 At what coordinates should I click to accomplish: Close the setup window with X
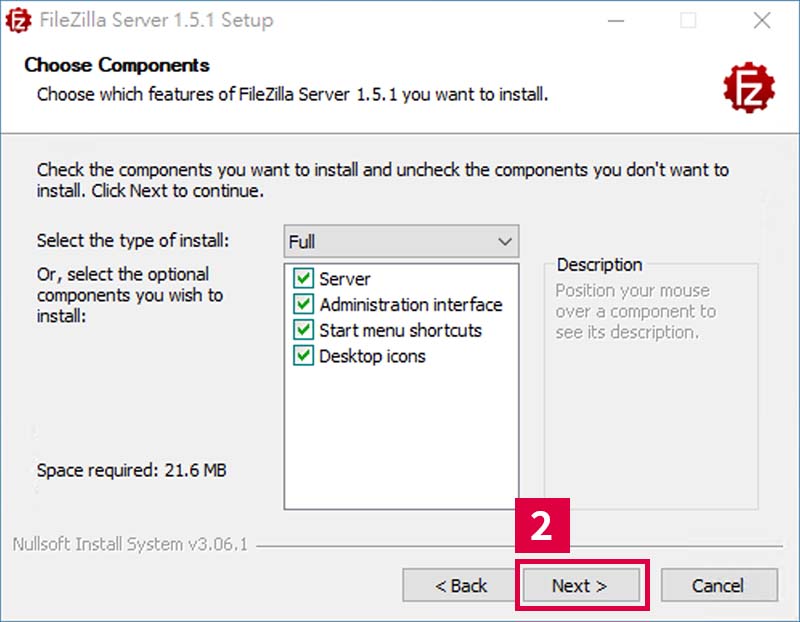click(762, 21)
